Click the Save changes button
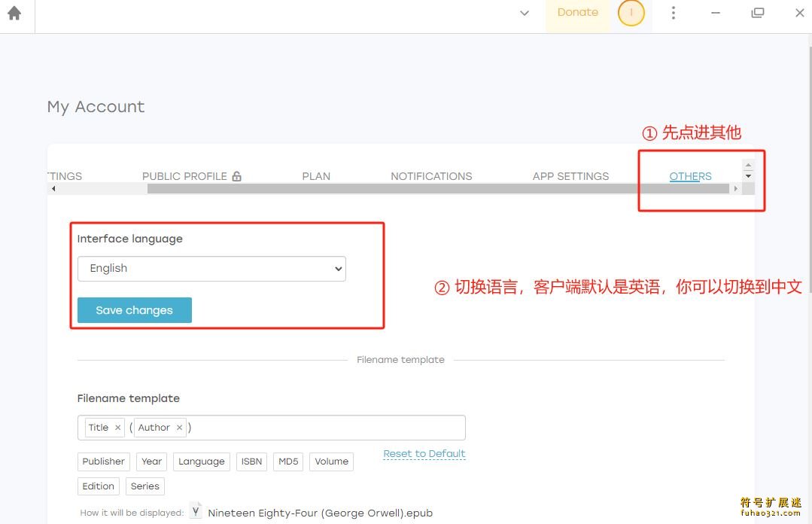The height and width of the screenshot is (524, 812). click(135, 310)
